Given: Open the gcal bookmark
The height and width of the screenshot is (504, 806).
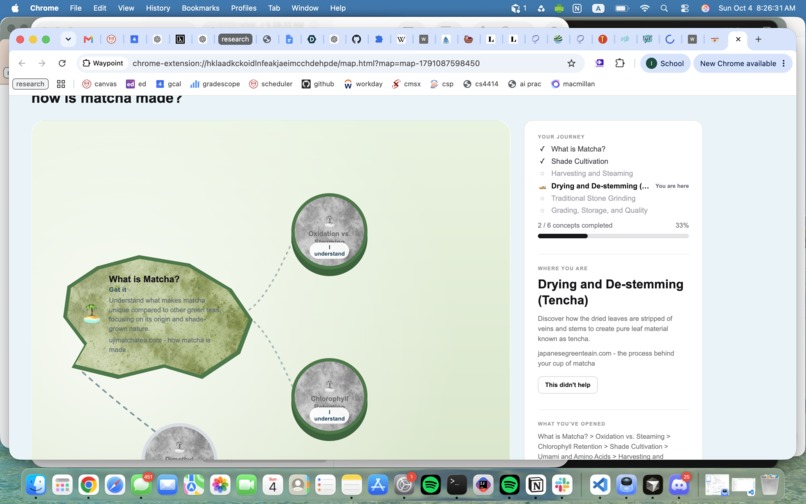Looking at the screenshot, I should 168,84.
